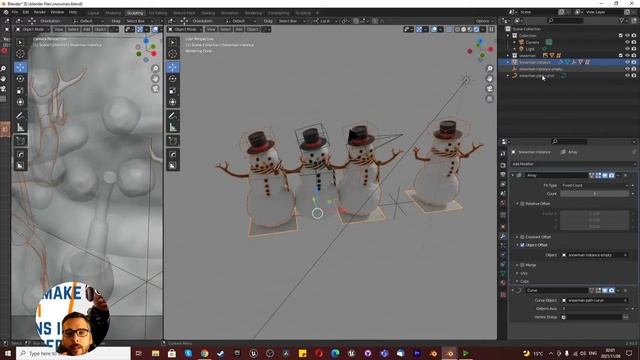This screenshot has height=360, width=640.
Task: Open the Edit menu
Action: coord(26,12)
